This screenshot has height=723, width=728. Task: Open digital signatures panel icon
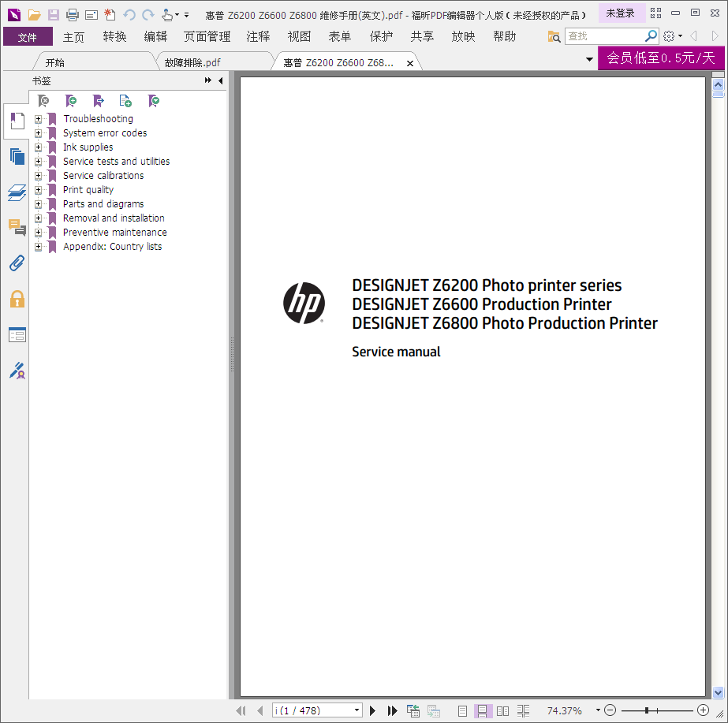17,371
